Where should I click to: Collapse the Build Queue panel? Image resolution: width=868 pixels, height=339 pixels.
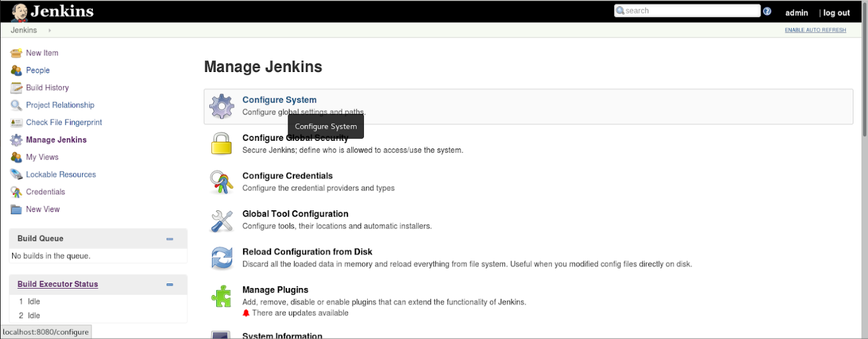[x=170, y=239]
